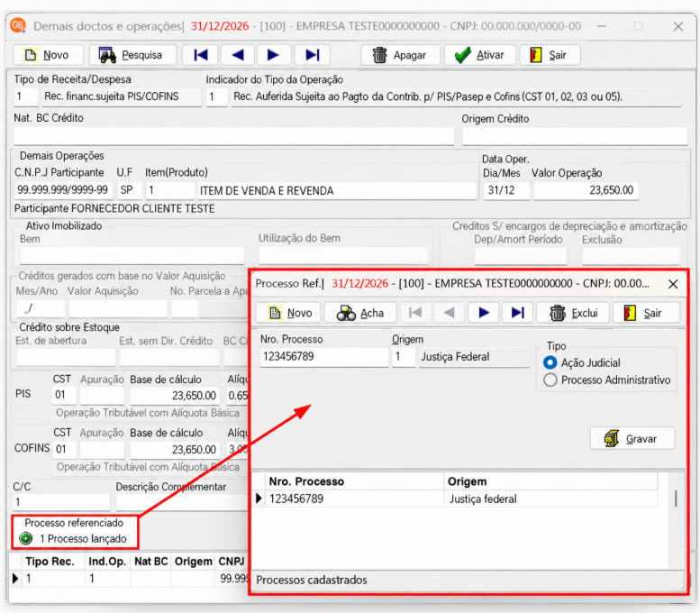
Task: Click Origem code field with value 1
Action: tap(404, 357)
